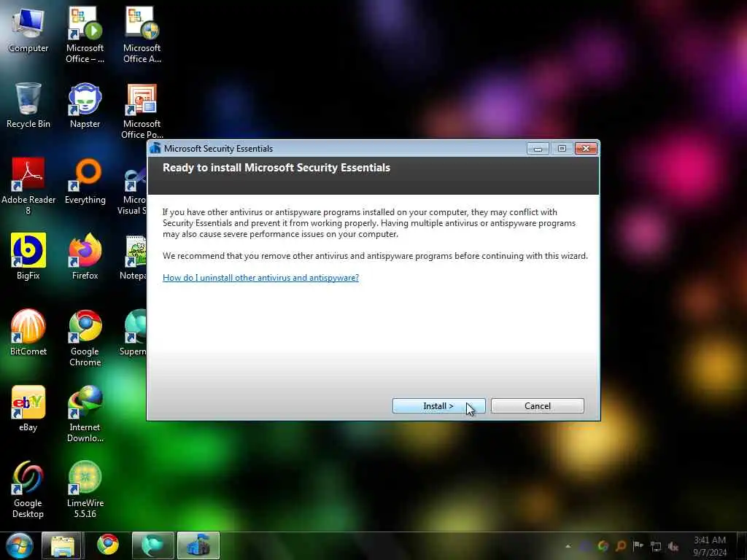Select the Everything search shortcut
Screen dimensions: 747x560
[x=85, y=182]
